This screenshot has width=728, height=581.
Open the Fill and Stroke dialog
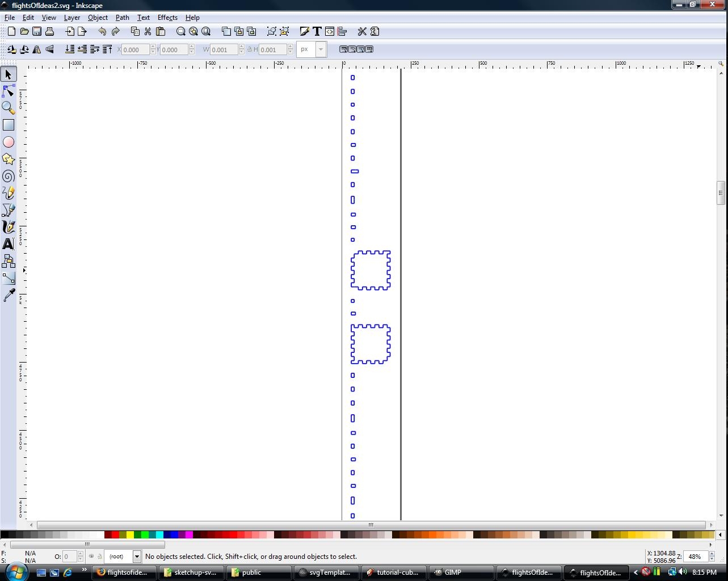[x=305, y=31]
